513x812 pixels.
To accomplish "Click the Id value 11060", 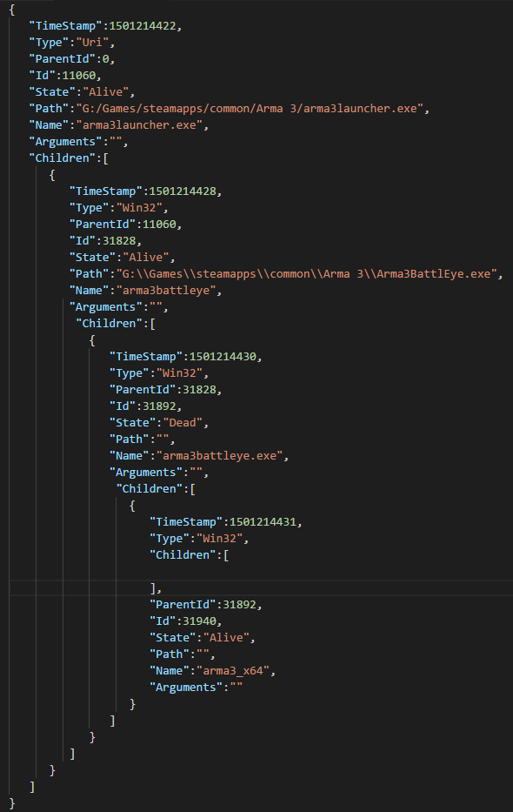I will (x=79, y=76).
